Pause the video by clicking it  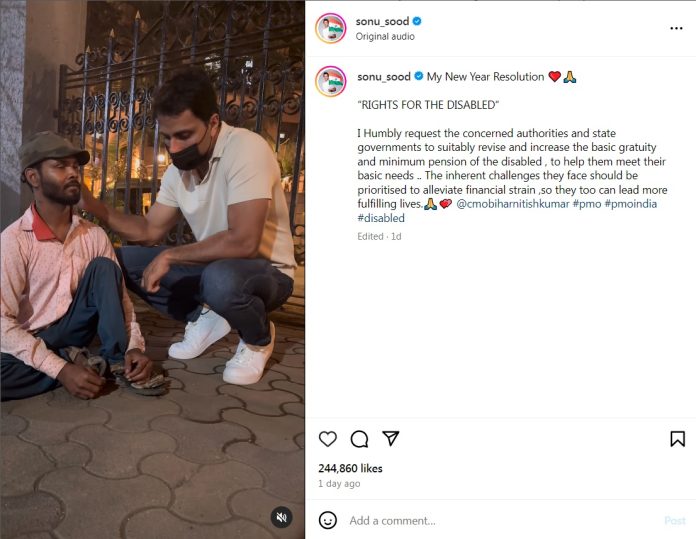click(152, 270)
